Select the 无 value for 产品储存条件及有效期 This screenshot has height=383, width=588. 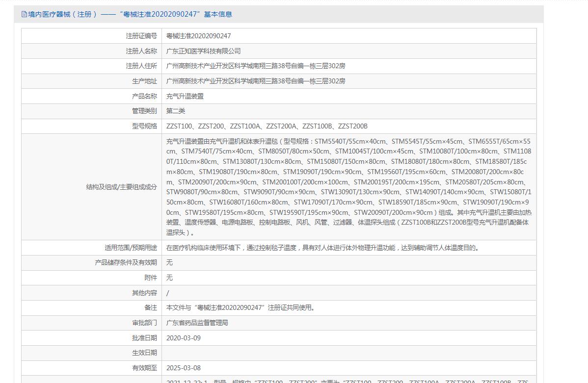pyautogui.click(x=169, y=263)
